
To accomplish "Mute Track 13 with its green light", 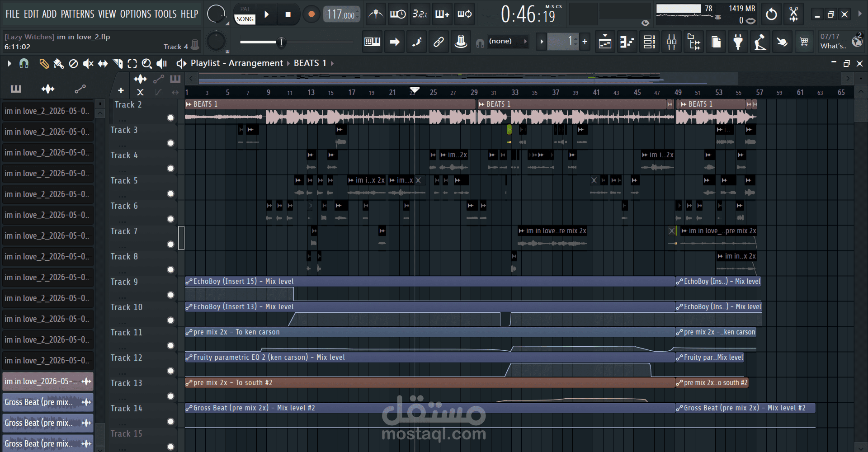I will 170,396.
